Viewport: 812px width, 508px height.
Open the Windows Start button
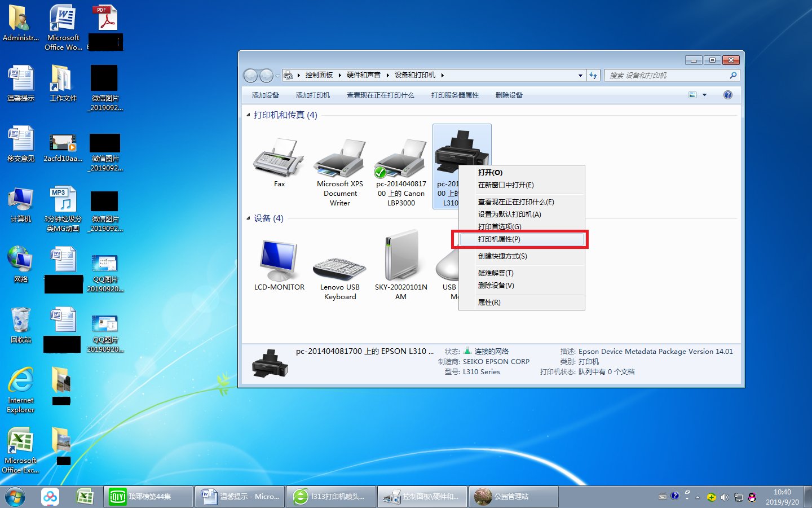coord(15,497)
